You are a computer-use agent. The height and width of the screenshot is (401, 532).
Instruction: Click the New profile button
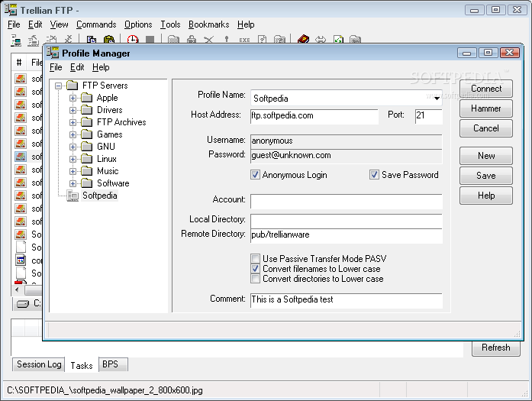click(486, 156)
